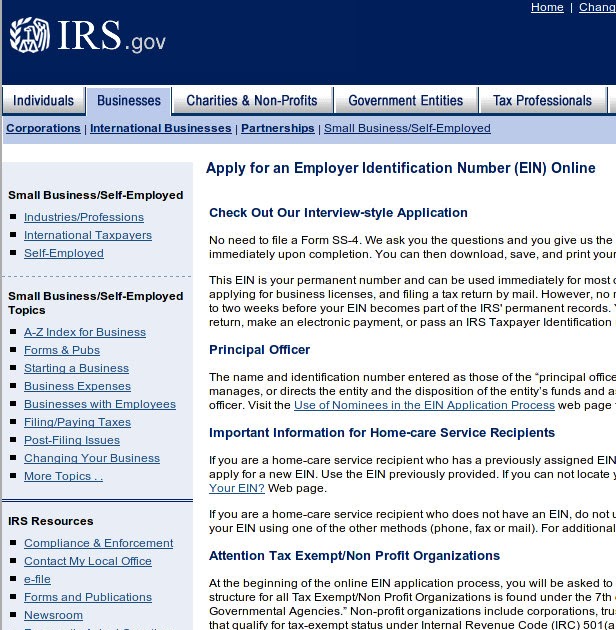The height and width of the screenshot is (630, 616).
Task: Open the Partnerships sub-navigation link
Action: [x=278, y=128]
